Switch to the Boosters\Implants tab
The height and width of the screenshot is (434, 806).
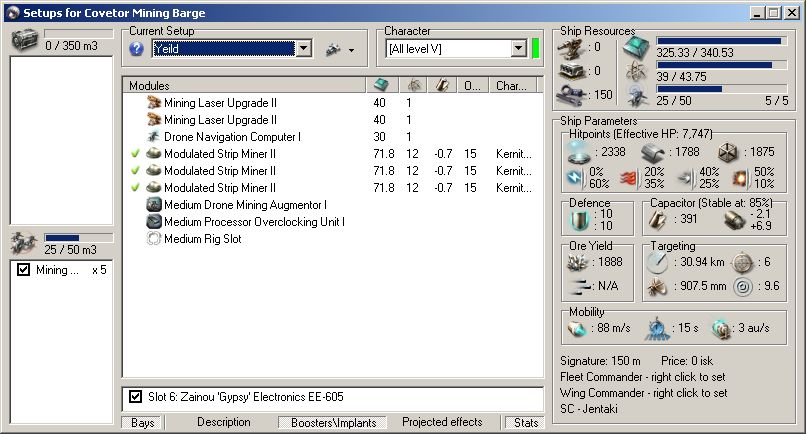334,423
